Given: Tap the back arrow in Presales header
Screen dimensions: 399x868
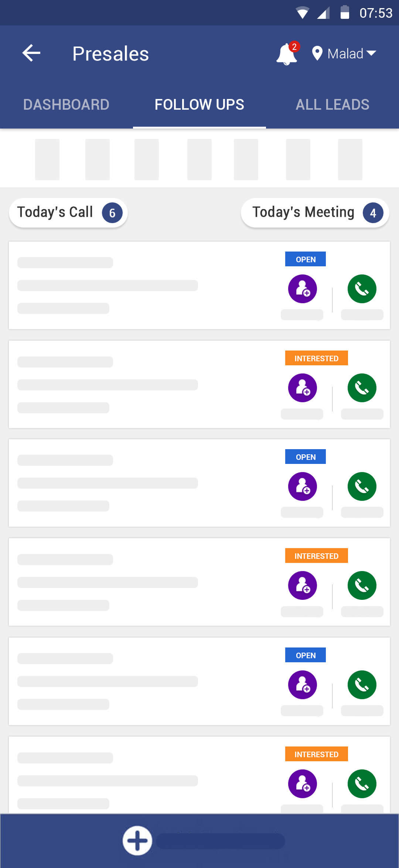Looking at the screenshot, I should click(x=31, y=54).
